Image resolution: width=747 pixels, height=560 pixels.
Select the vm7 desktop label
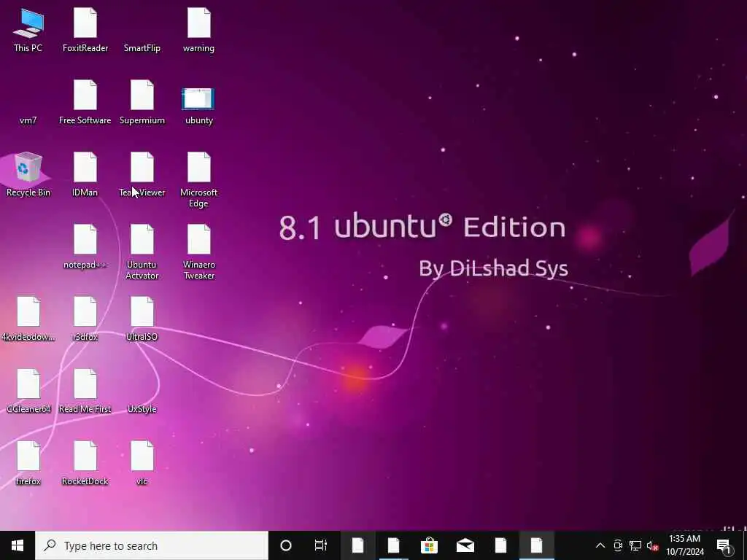tap(28, 120)
